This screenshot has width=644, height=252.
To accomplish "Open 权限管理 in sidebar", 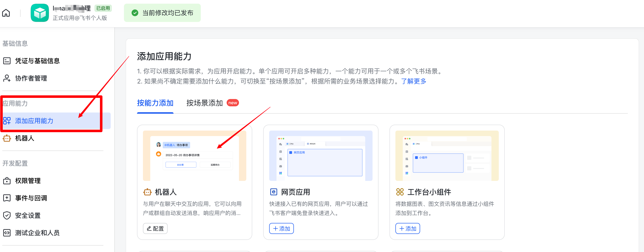I will [x=27, y=180].
